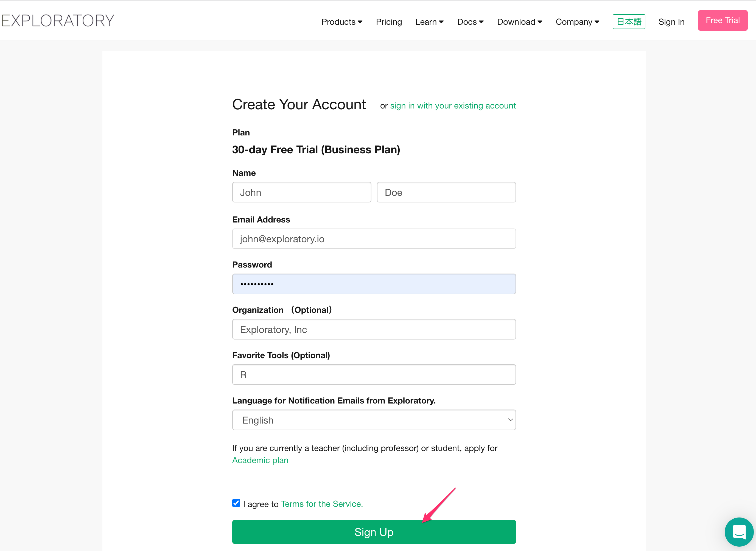Open the notification email language selector

pos(374,420)
